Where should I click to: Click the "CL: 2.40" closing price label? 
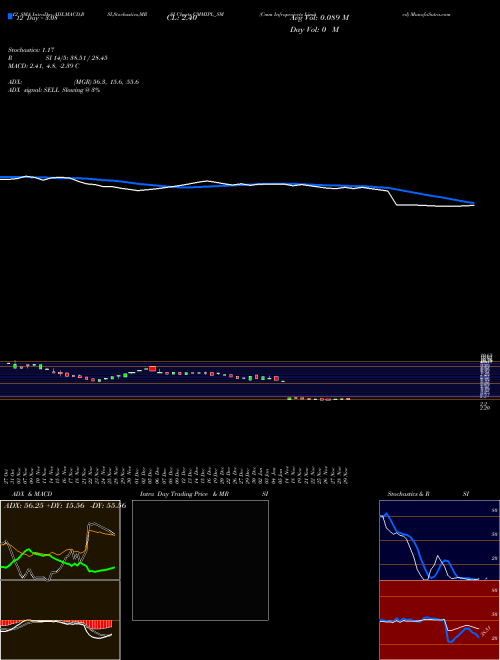182,19
